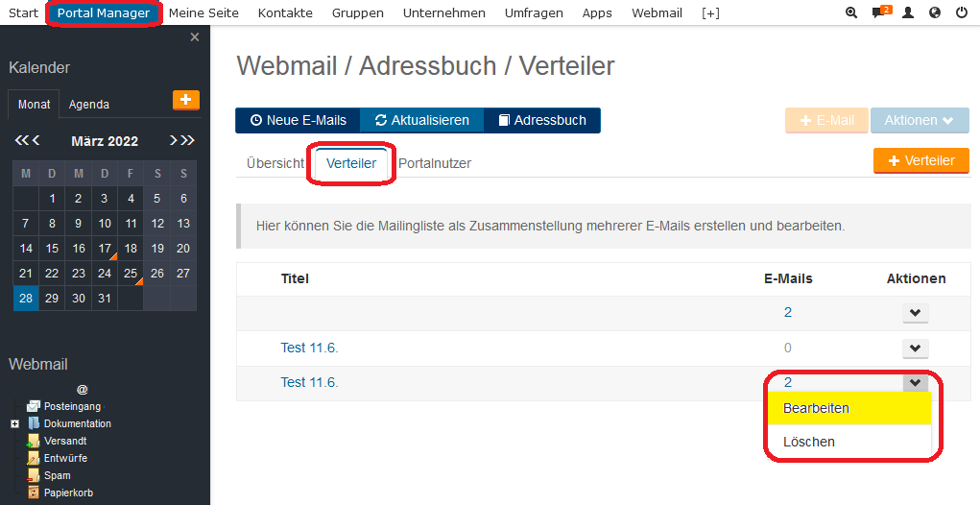Open the search magnifier icon in top bar

[x=850, y=12]
